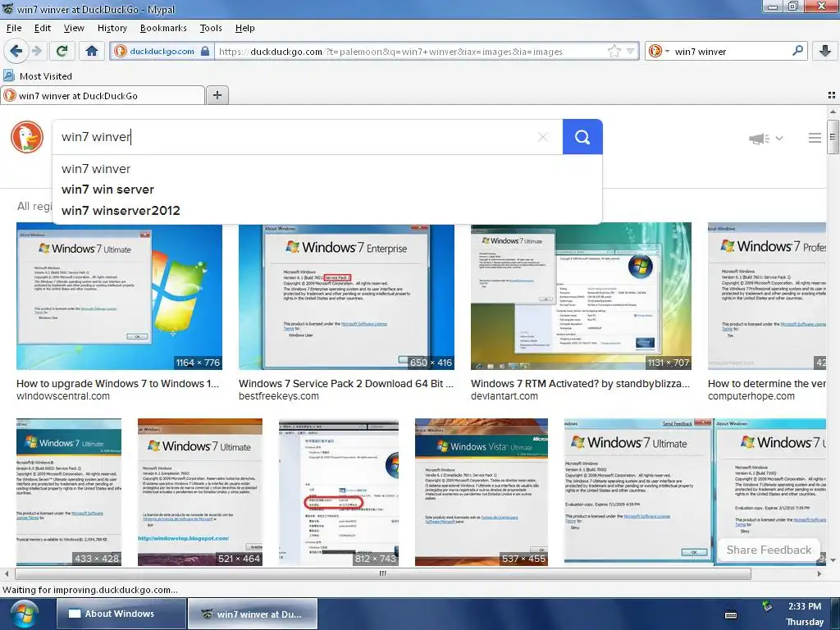This screenshot has width=840, height=630.
Task: Open the Windows 7 Professional thumbnail
Action: pyautogui.click(x=767, y=297)
